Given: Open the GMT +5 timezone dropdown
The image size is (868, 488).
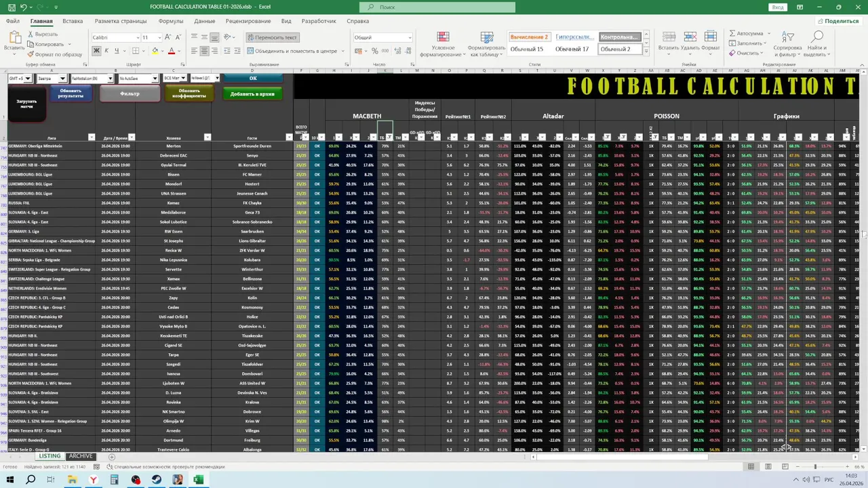Looking at the screenshot, I should click(28, 79).
